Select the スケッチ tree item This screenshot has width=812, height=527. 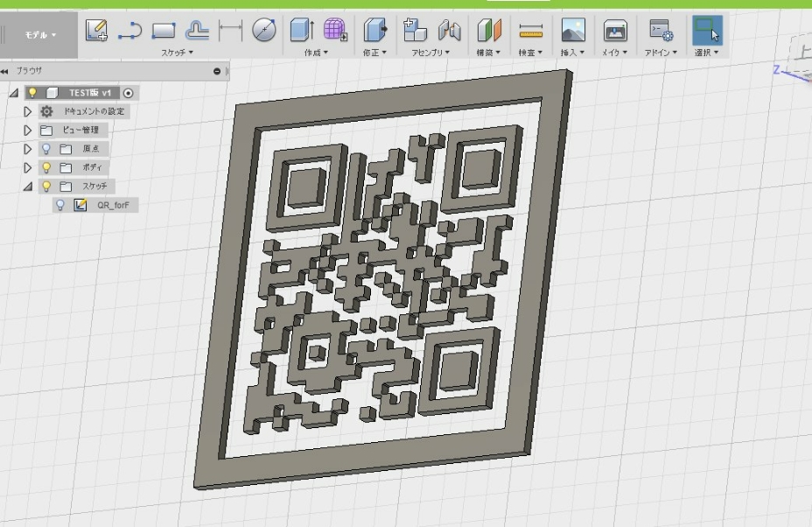click(x=94, y=186)
